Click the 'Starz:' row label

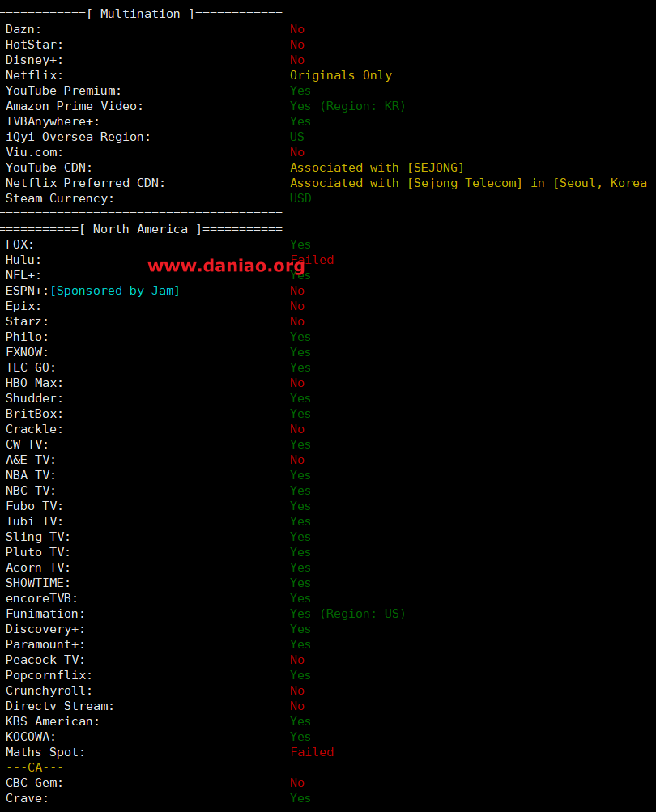(27, 322)
